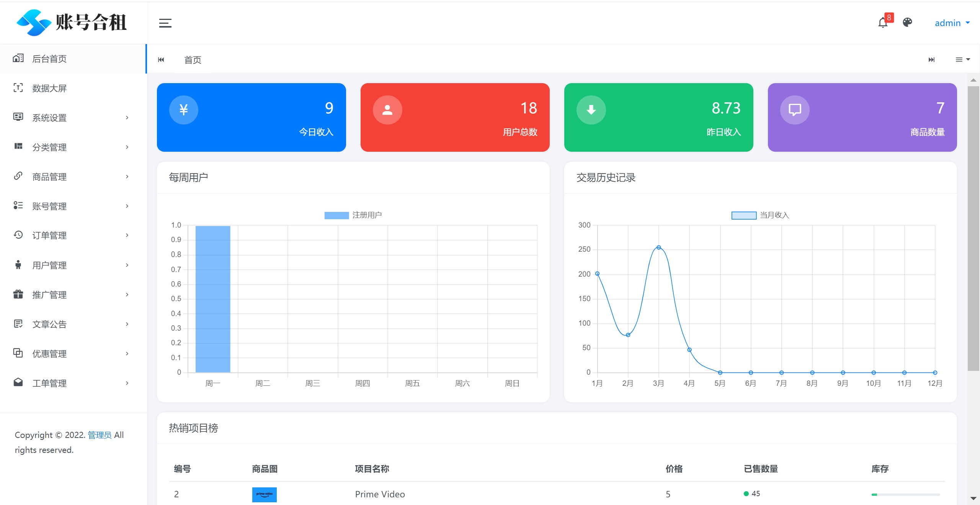This screenshot has width=980, height=505.
Task: Open the admin user dropdown
Action: (952, 23)
